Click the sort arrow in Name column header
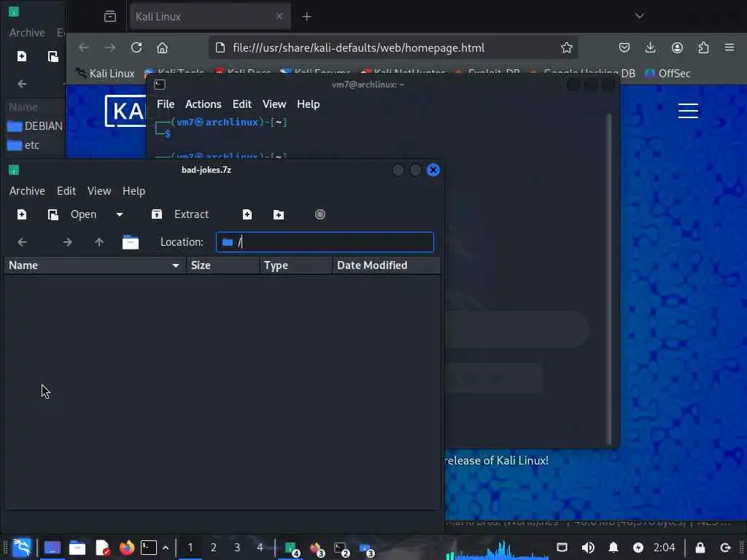 click(x=175, y=265)
